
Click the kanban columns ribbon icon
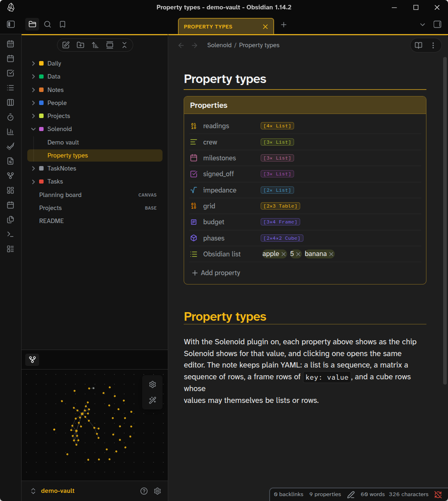tap(11, 103)
